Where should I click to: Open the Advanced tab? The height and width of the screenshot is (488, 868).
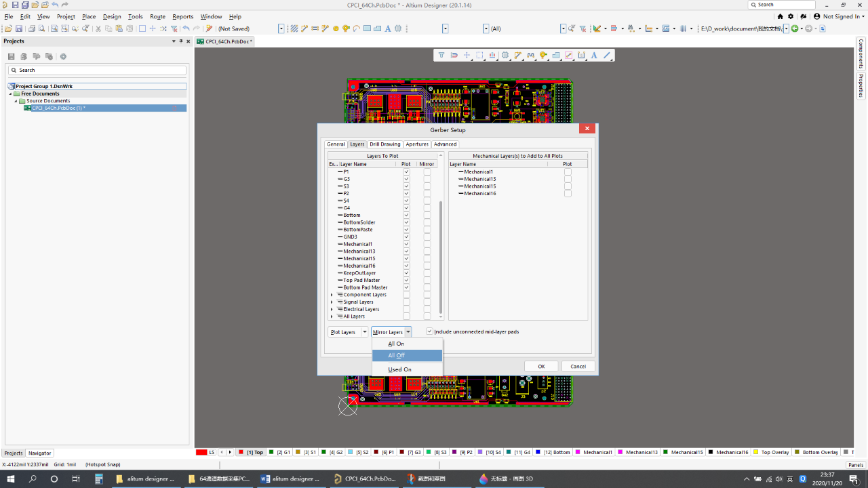click(x=446, y=144)
